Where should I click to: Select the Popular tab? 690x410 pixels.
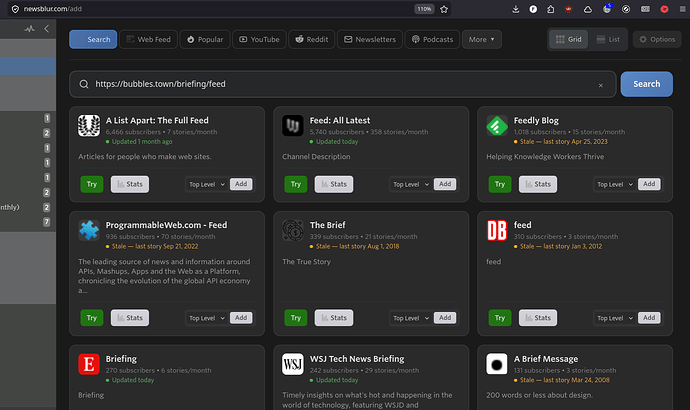point(205,40)
